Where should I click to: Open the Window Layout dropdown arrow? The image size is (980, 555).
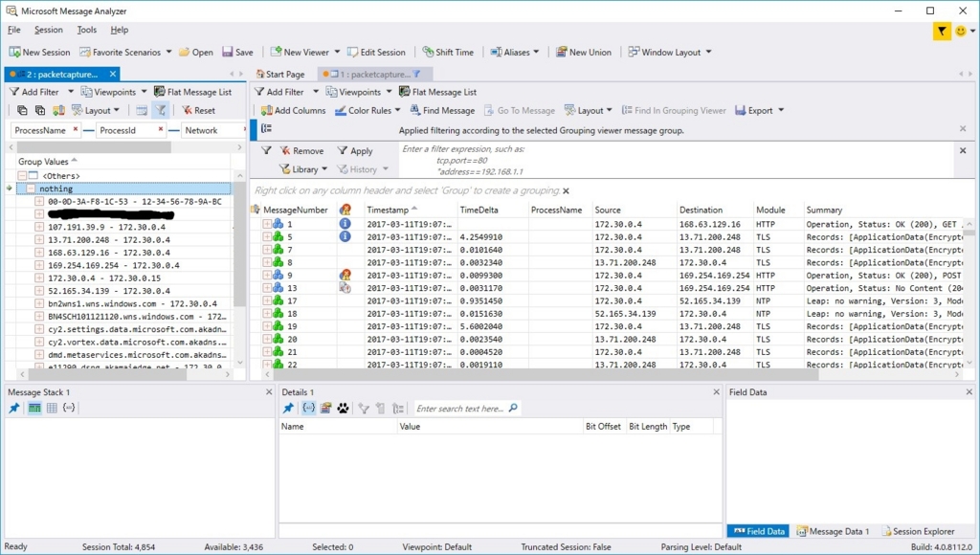(x=708, y=52)
